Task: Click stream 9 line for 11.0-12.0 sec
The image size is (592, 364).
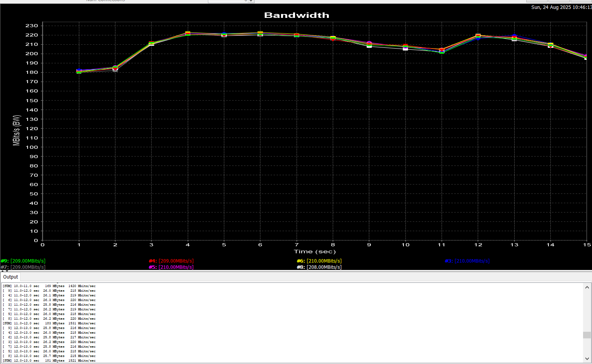Action: click(49, 291)
